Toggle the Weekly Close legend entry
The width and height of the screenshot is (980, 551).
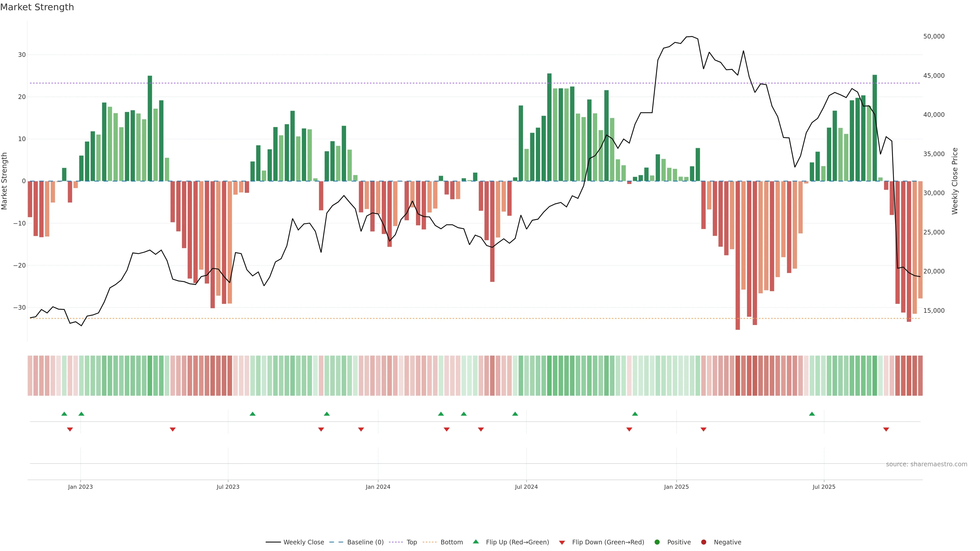point(303,542)
